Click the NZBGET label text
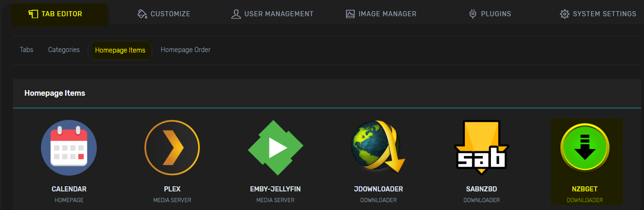 point(585,189)
